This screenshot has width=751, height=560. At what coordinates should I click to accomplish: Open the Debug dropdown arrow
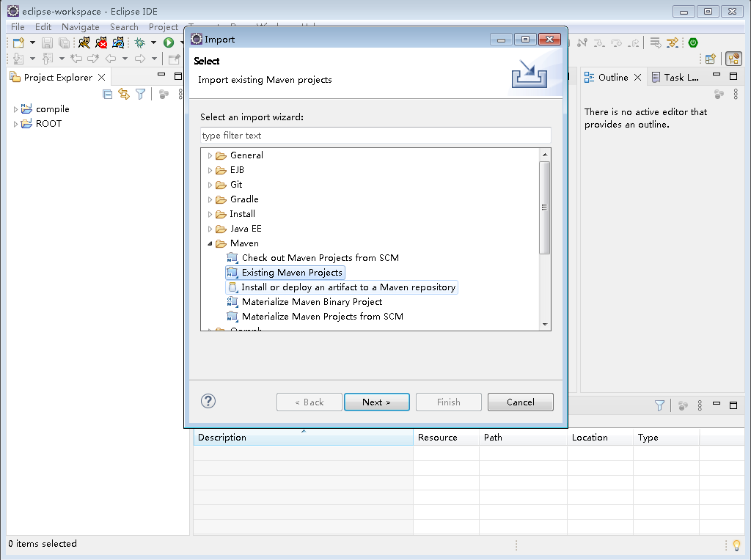point(154,43)
